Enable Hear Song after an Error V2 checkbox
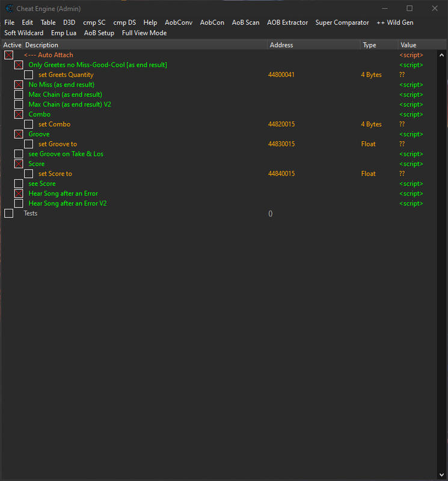Image resolution: width=448 pixels, height=481 pixels. 19,203
